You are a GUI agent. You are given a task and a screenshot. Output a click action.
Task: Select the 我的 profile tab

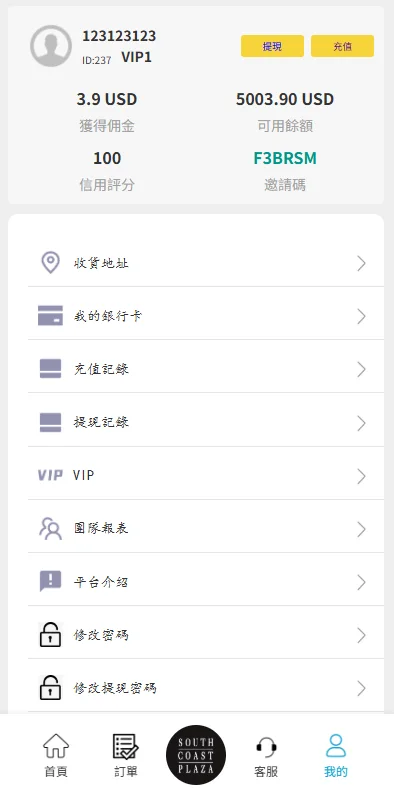point(336,756)
